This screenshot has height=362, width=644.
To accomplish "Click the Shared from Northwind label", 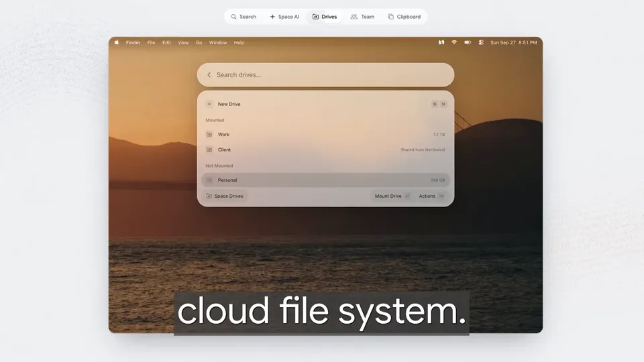I will click(x=423, y=149).
